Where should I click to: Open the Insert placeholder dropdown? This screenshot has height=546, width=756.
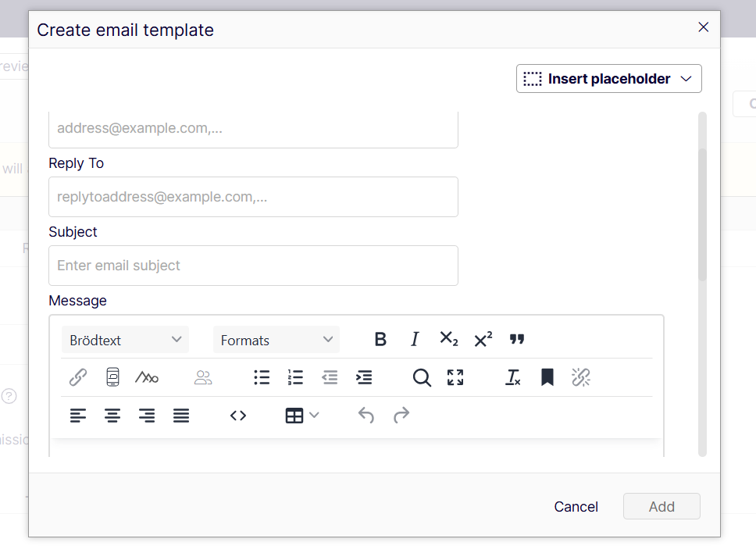pyautogui.click(x=608, y=79)
